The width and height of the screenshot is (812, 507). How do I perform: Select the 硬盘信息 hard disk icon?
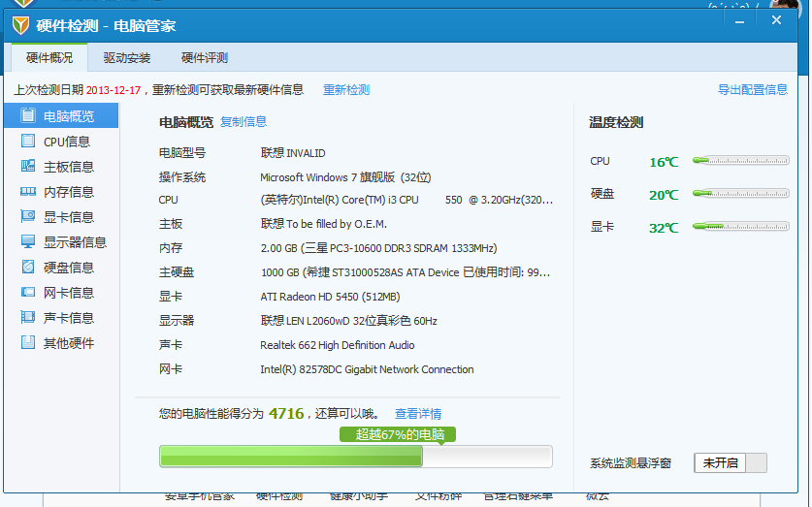[28, 267]
